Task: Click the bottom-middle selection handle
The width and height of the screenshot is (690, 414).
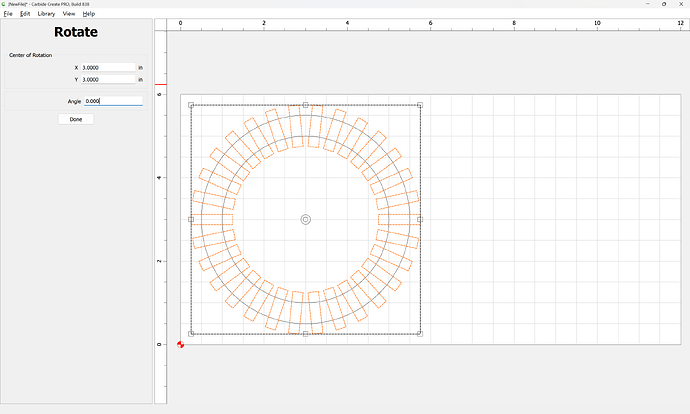Action: point(305,334)
